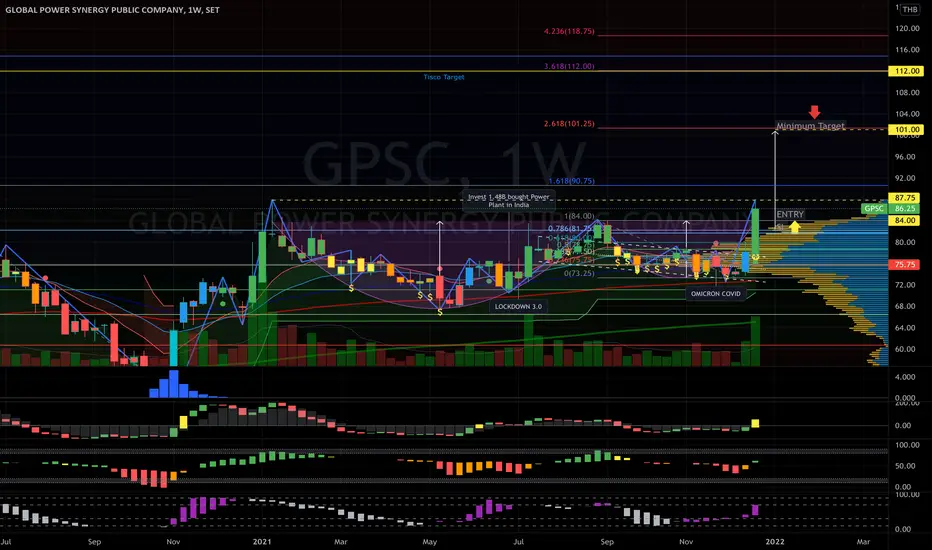The width and height of the screenshot is (932, 550).
Task: Click the 0.786(81.75) Fibonacci level label
Action: click(571, 229)
